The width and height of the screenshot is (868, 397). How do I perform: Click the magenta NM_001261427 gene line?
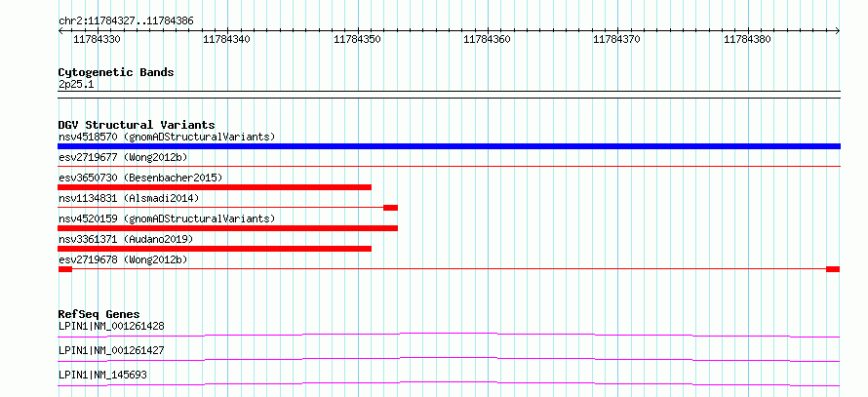pos(449,359)
